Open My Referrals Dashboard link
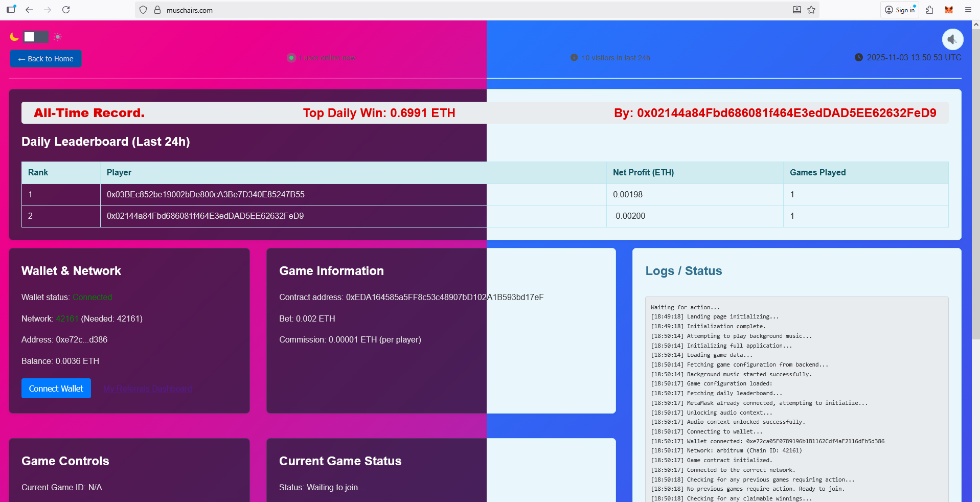Screen dimensions: 980x502 pyautogui.click(x=147, y=389)
